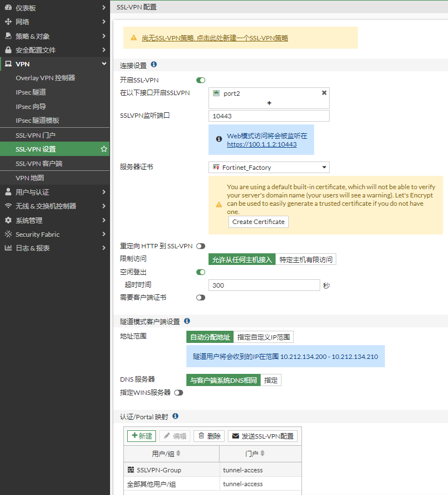
Task: Click info icon next to 连接设置
Action: point(154,65)
